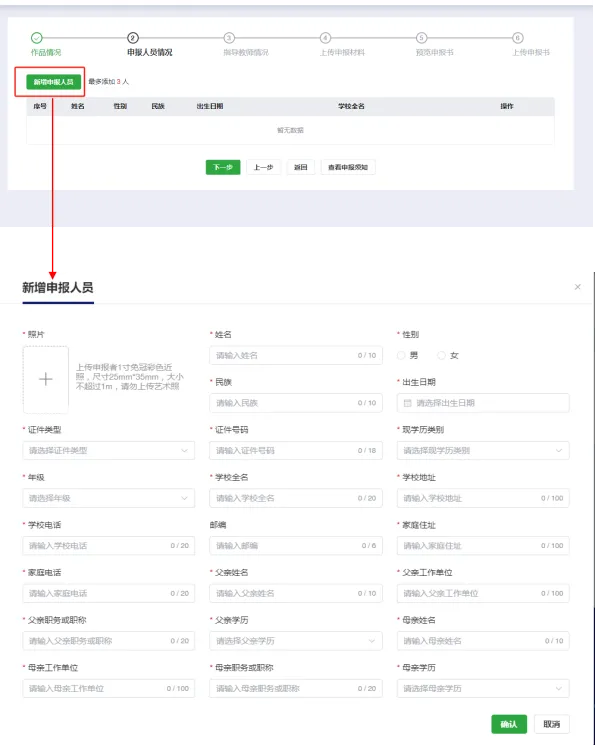
Task: Go to step 6 上传申报书
Action: [531, 52]
